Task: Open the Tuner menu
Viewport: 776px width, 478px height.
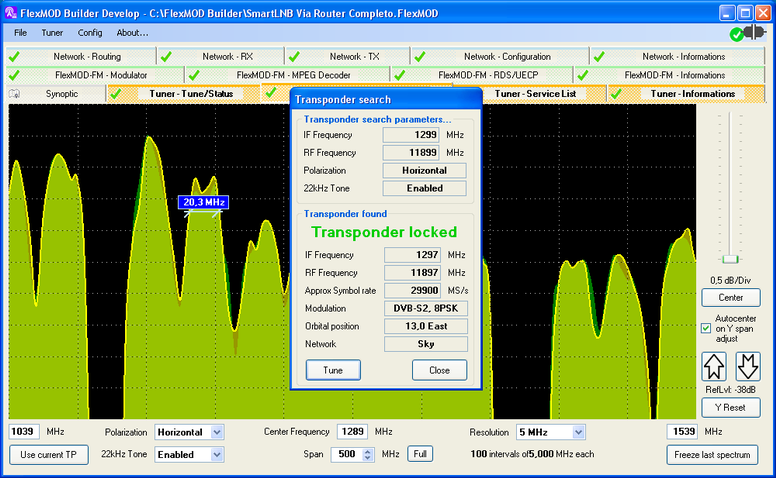Action: tap(52, 33)
